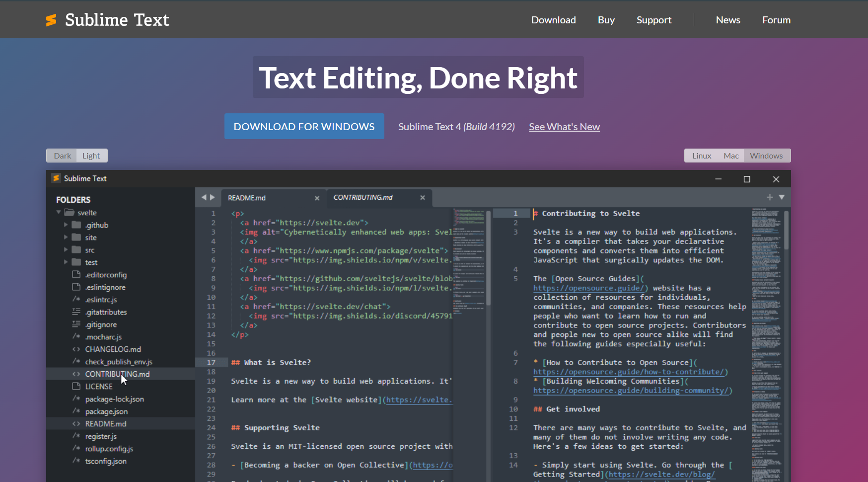The width and height of the screenshot is (868, 482).
Task: Switch to the CONTRIBUTING.md tab
Action: point(363,197)
